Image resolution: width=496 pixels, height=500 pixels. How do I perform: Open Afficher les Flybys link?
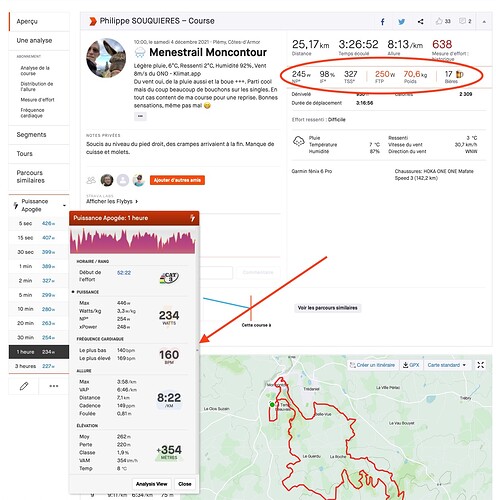tap(112, 201)
